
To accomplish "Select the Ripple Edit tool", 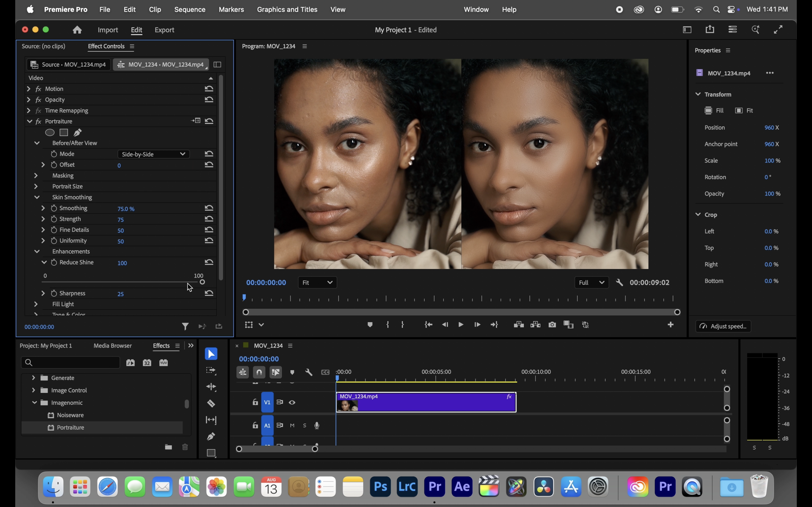I will coord(211,387).
